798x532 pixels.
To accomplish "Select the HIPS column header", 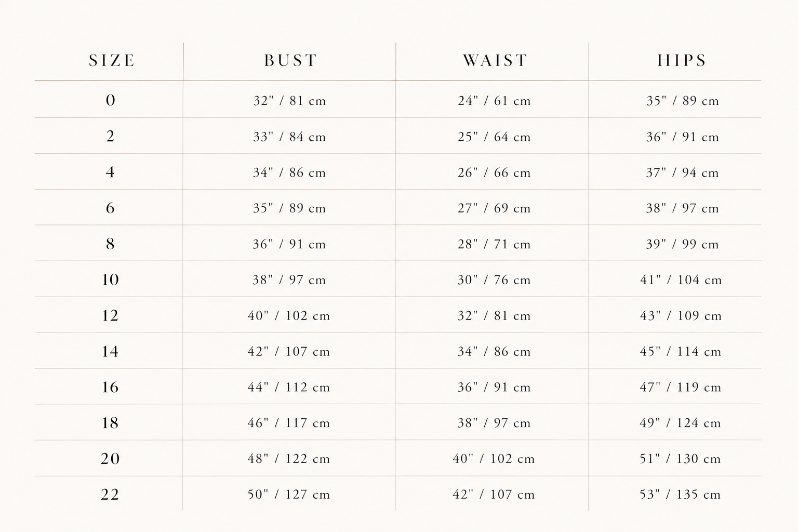I will coord(682,61).
